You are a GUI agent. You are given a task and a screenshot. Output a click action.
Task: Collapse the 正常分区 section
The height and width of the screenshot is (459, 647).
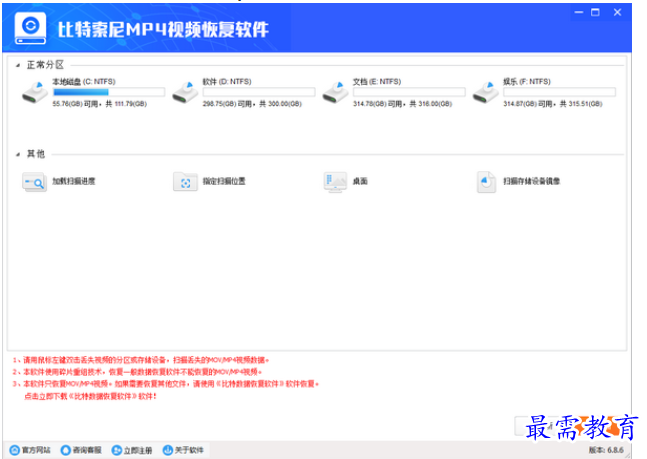[18, 65]
